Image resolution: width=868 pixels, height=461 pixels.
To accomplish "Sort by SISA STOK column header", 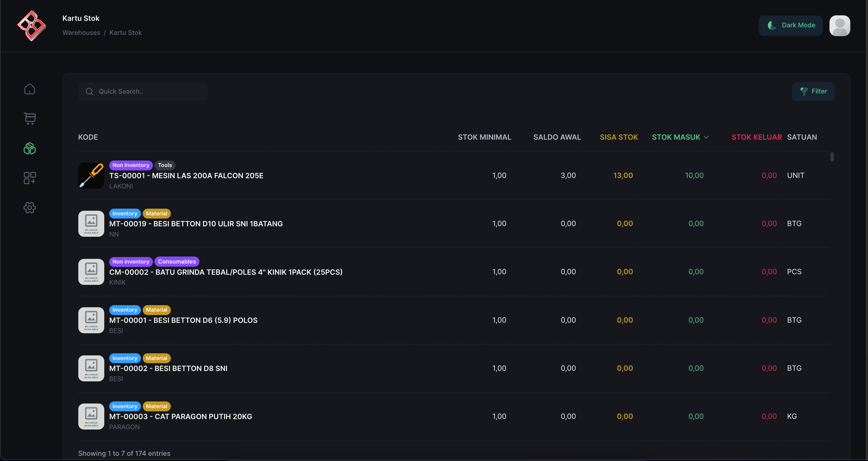I will click(x=619, y=137).
